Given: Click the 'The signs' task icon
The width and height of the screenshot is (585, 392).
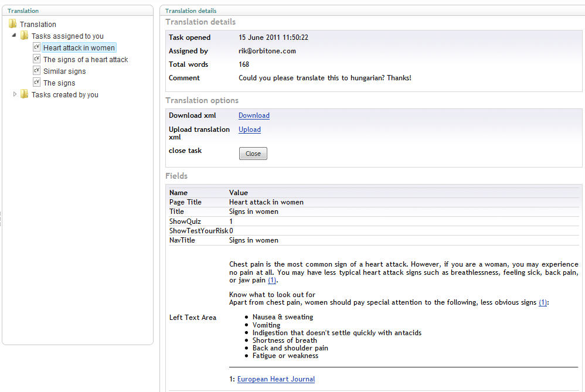Looking at the screenshot, I should pos(36,83).
